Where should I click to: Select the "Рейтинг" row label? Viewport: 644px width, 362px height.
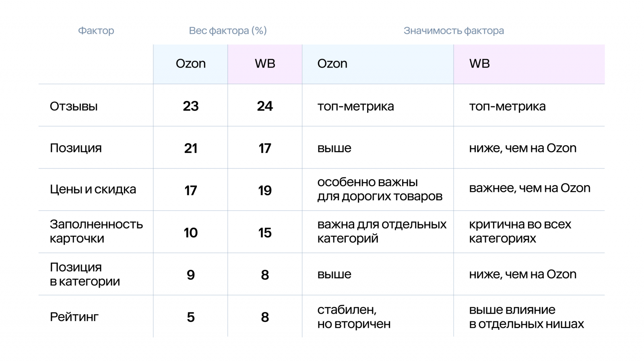74,317
